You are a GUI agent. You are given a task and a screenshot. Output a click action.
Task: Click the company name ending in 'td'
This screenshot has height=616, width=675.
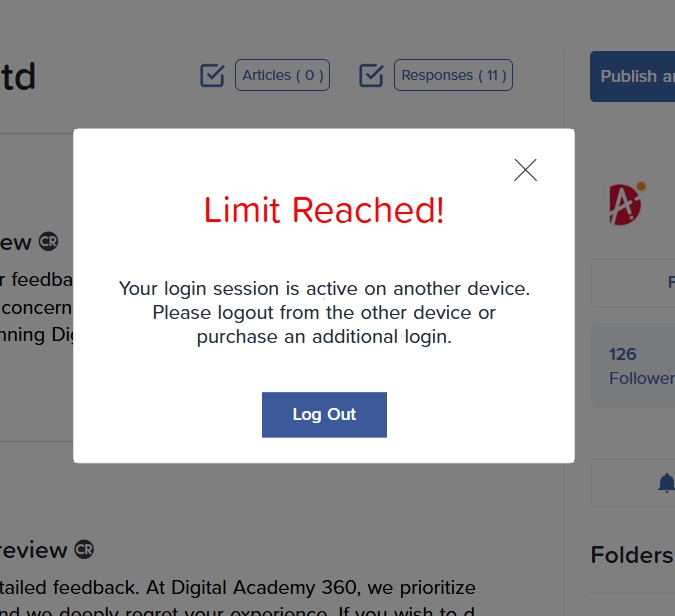click(18, 77)
